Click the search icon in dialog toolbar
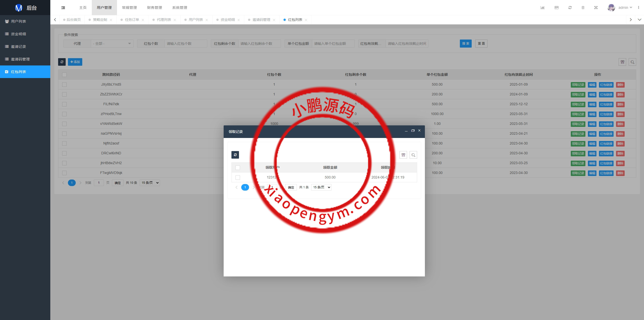This screenshot has height=320, width=644. (413, 155)
